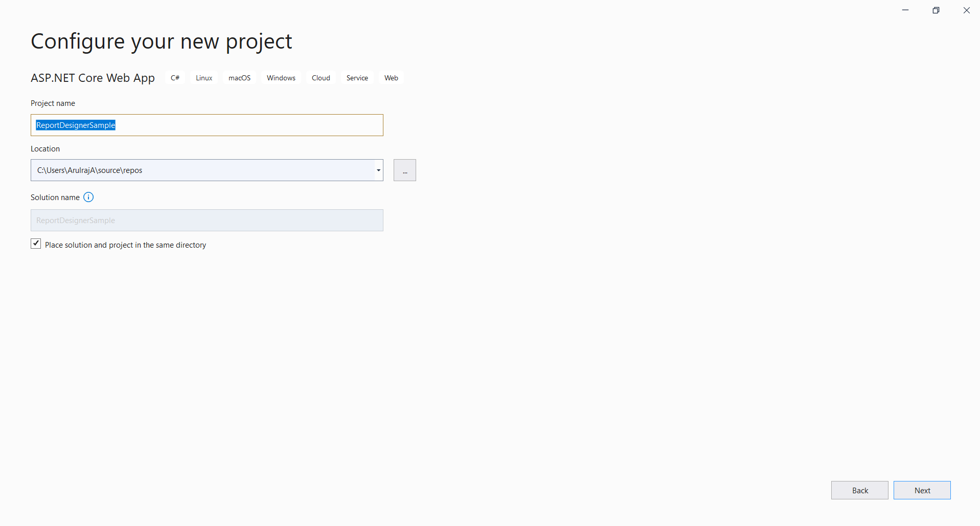Minimize the project configuration window
This screenshot has height=526, width=980.
coord(905,10)
